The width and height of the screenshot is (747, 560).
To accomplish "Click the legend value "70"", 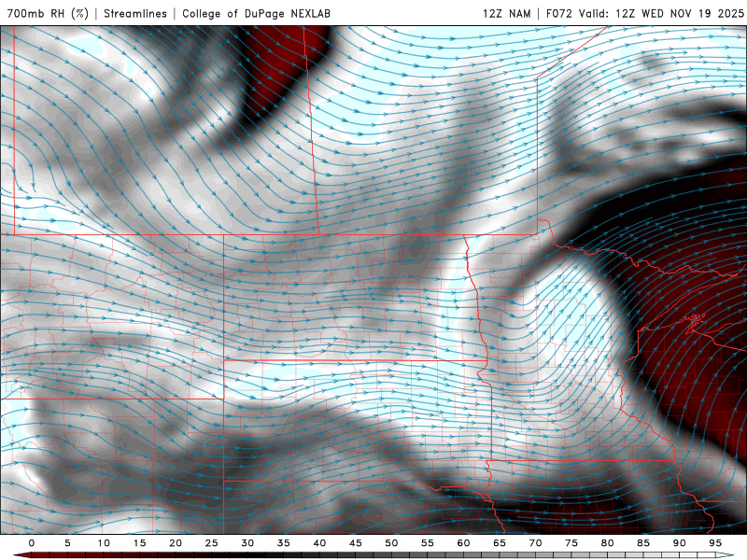I will coord(535,543).
